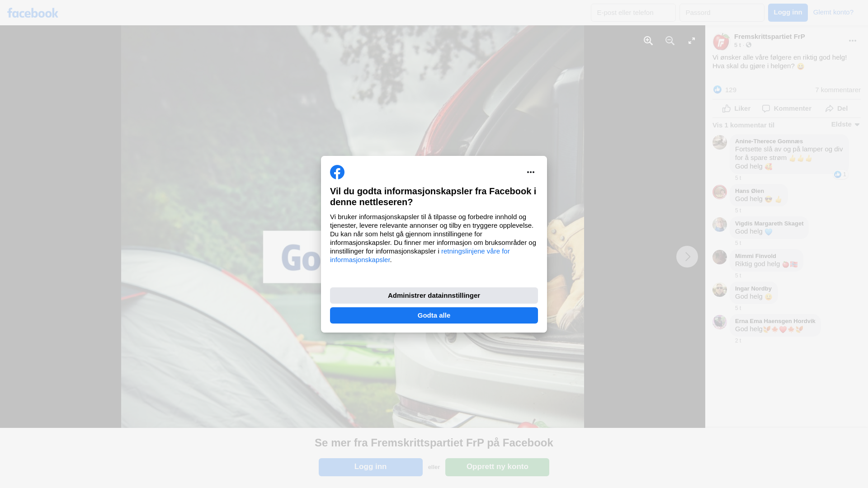
Task: Click Opprett ny konto button
Action: [x=497, y=467]
